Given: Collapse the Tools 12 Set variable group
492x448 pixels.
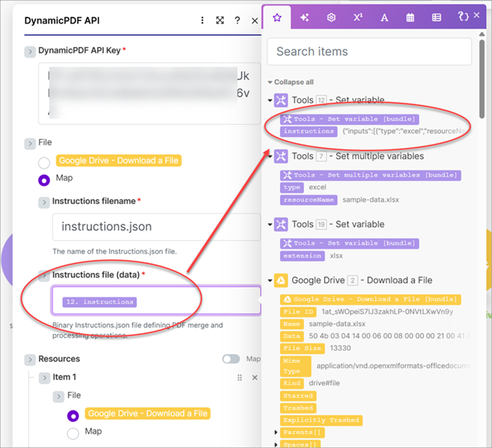Looking at the screenshot, I should click(x=271, y=101).
